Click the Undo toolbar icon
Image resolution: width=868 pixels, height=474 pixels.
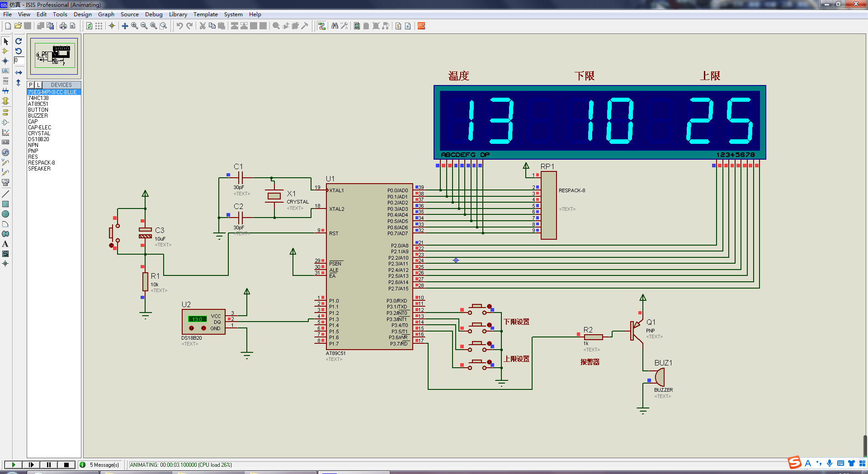[x=179, y=26]
